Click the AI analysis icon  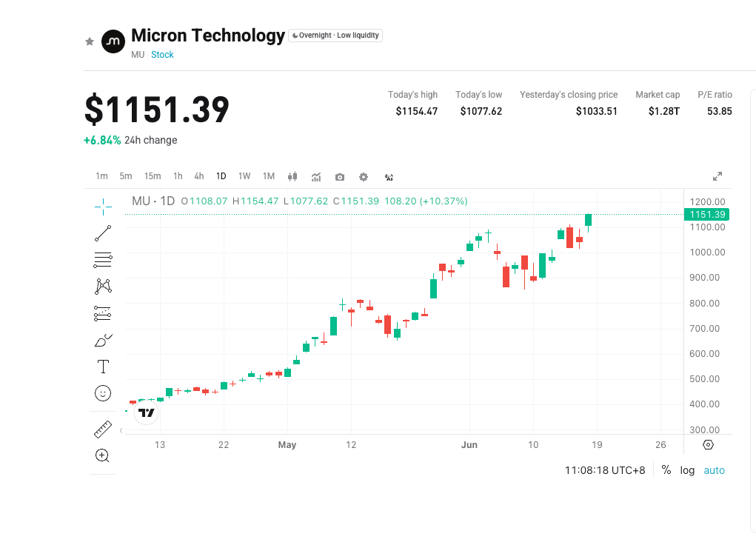[389, 178]
